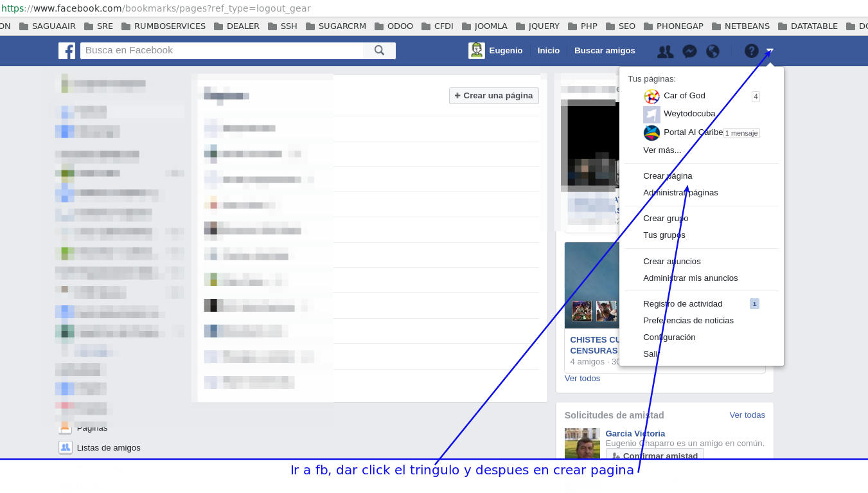
Task: Click Garcia Victoria profile photo
Action: (582, 444)
